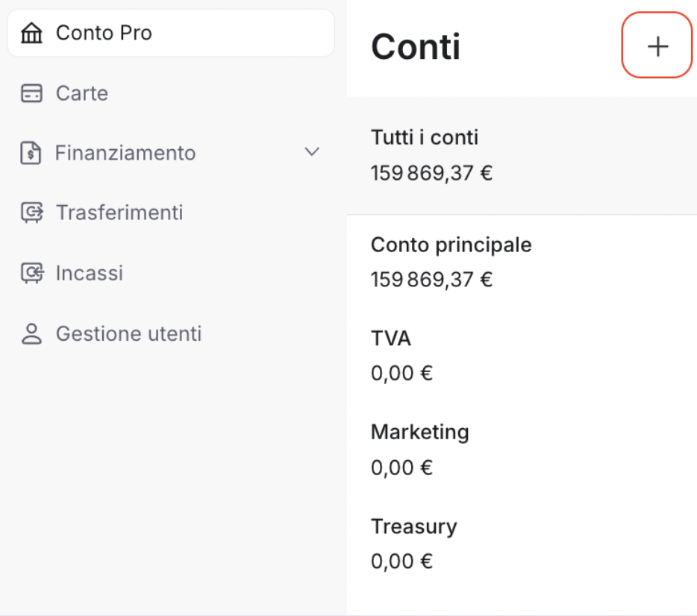Viewport: 697px width, 616px height.
Task: Open the Conto principale account
Action: (x=522, y=262)
